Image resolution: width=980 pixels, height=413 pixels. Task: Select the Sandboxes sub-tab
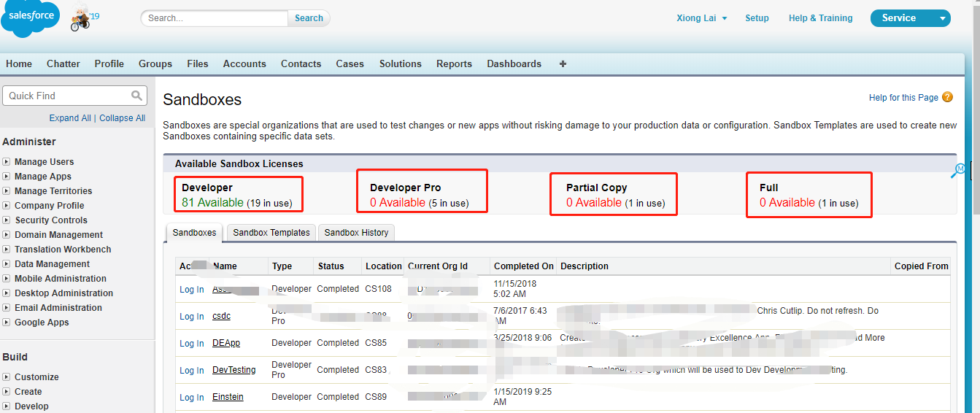pyautogui.click(x=195, y=233)
